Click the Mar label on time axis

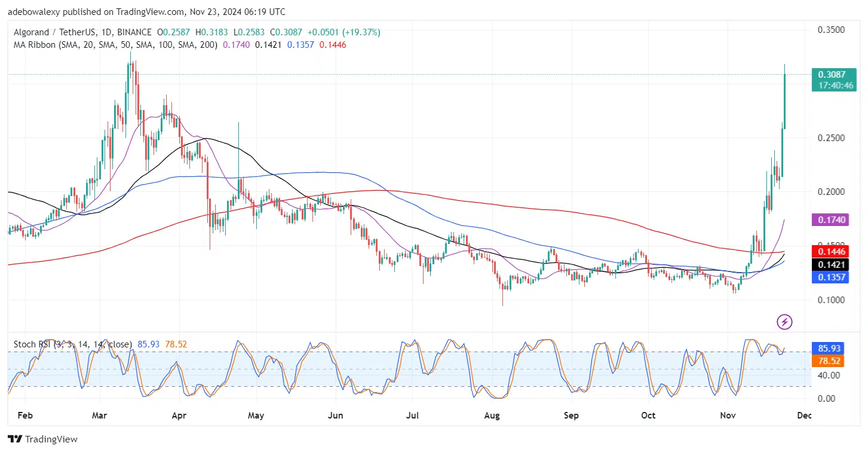99,415
